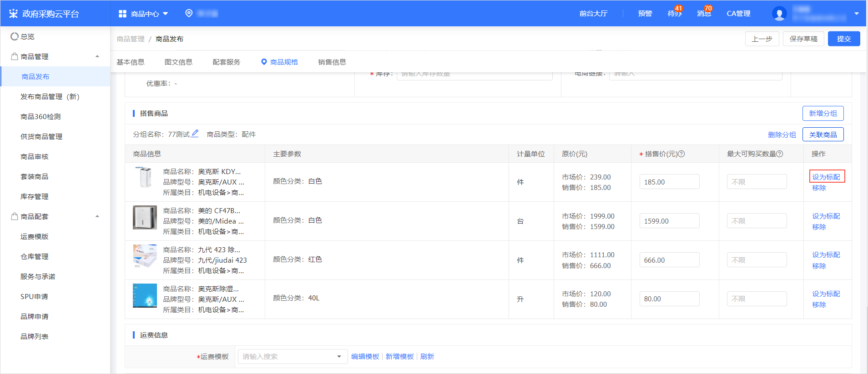The height and width of the screenshot is (374, 868).
Task: Open 待办 notifications with badge 41
Action: (x=675, y=13)
